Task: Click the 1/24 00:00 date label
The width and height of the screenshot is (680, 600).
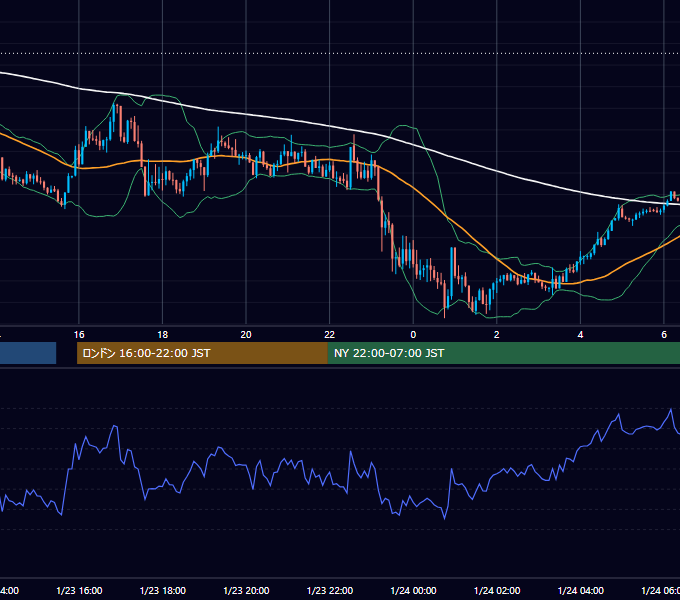Action: 413,591
